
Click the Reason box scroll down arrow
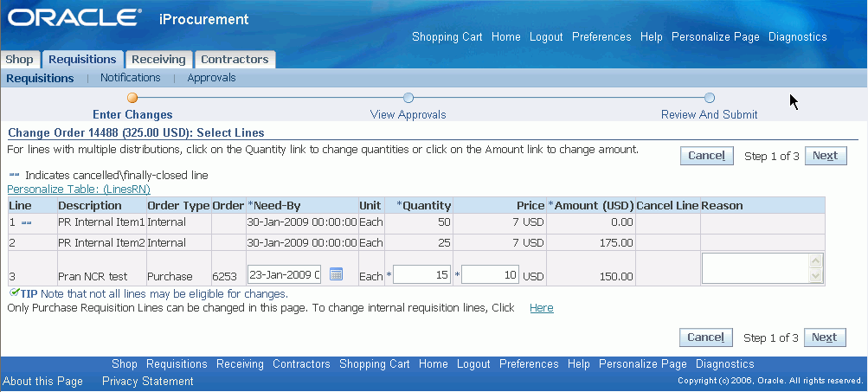pos(816,276)
